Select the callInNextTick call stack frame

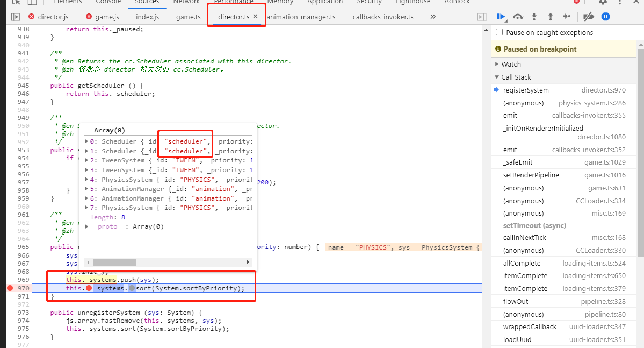pos(565,237)
